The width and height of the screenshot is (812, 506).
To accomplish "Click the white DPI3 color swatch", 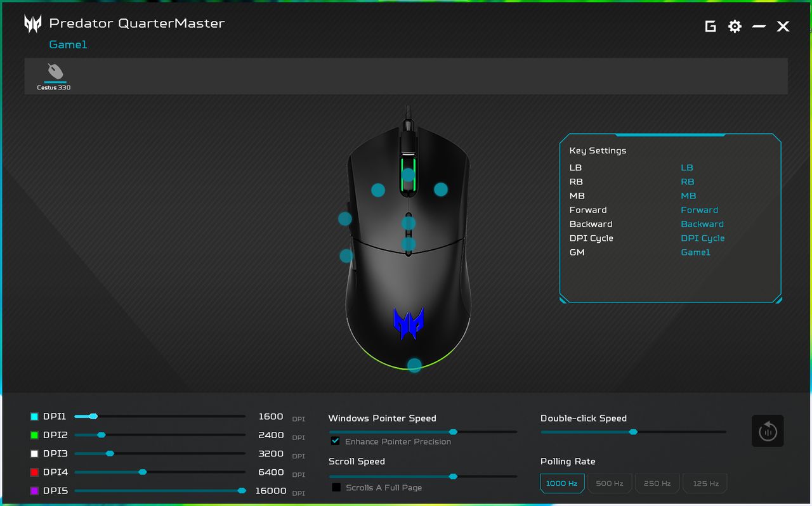I will pos(34,454).
